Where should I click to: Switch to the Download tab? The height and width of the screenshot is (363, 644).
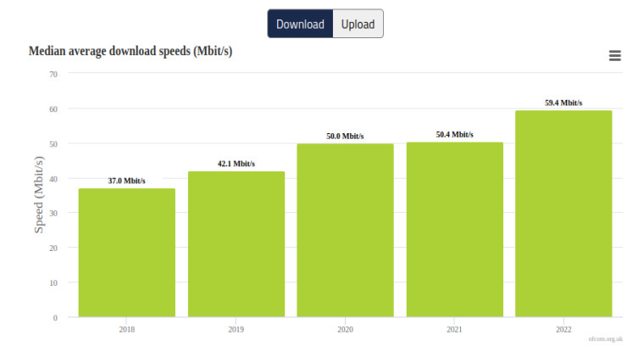(300, 24)
